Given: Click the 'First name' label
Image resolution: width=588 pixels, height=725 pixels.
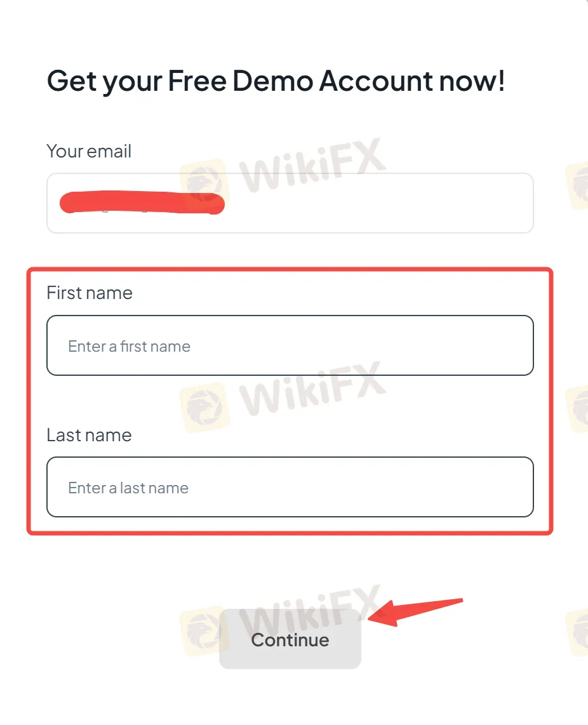Looking at the screenshot, I should point(90,293).
